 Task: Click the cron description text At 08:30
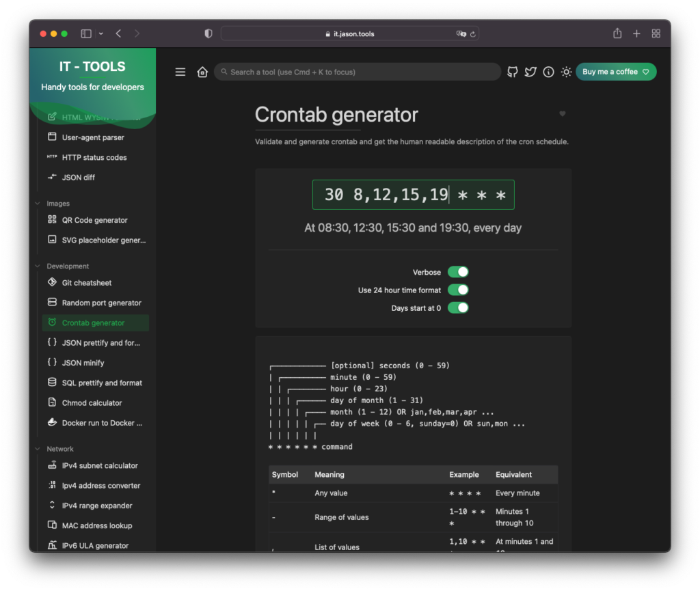coord(413,228)
